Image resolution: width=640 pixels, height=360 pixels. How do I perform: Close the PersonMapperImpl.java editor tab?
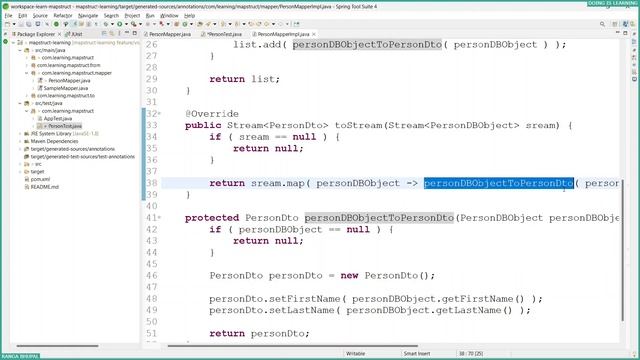[313, 34]
